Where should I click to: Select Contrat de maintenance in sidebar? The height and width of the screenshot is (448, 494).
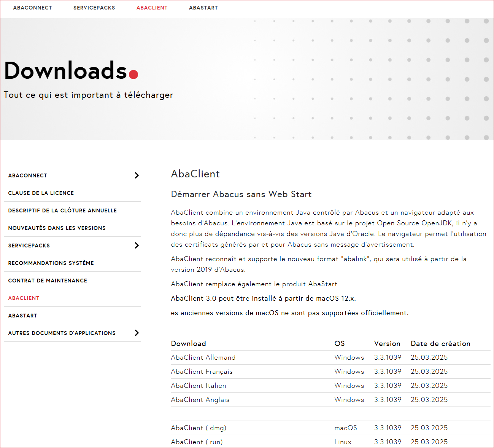[48, 281]
